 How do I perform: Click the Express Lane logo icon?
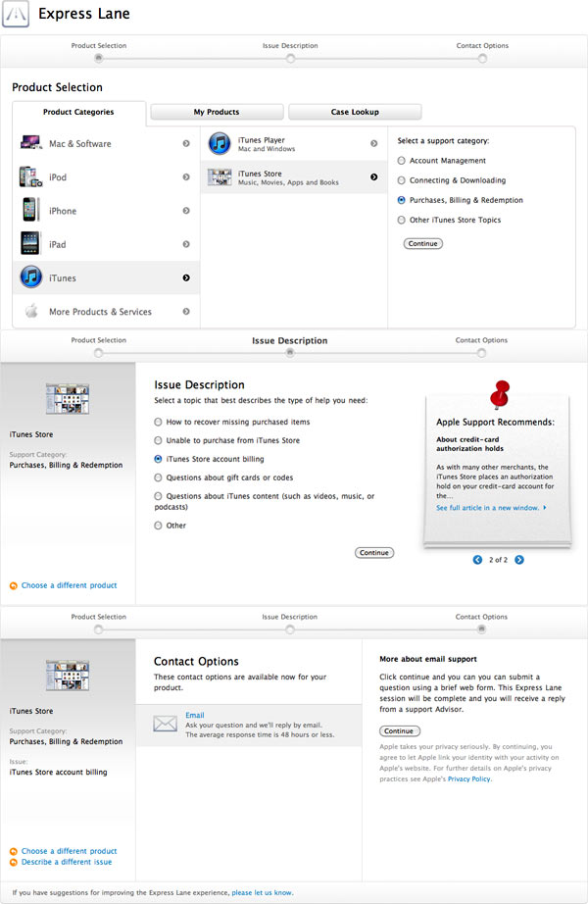17,16
